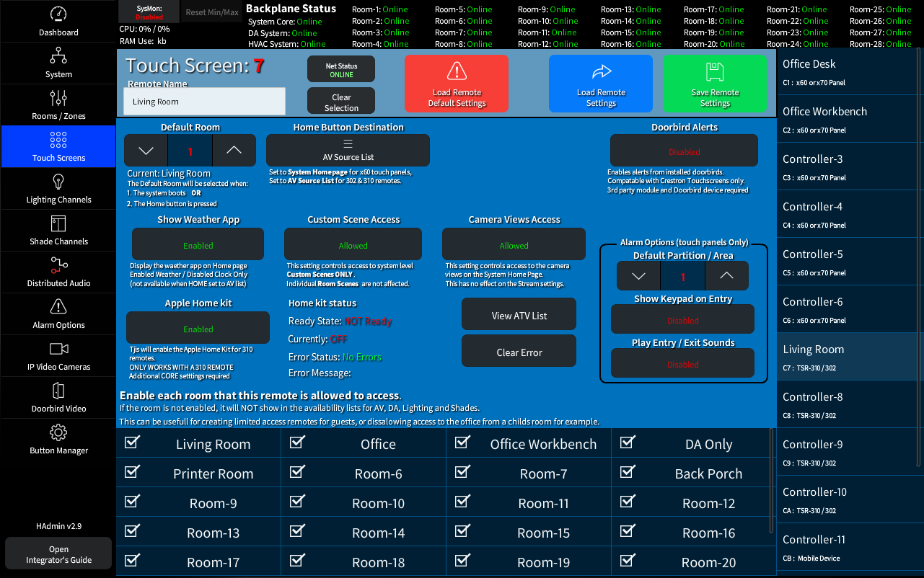Click the Clear Error button
The width and height of the screenshot is (924, 578).
[x=519, y=352]
